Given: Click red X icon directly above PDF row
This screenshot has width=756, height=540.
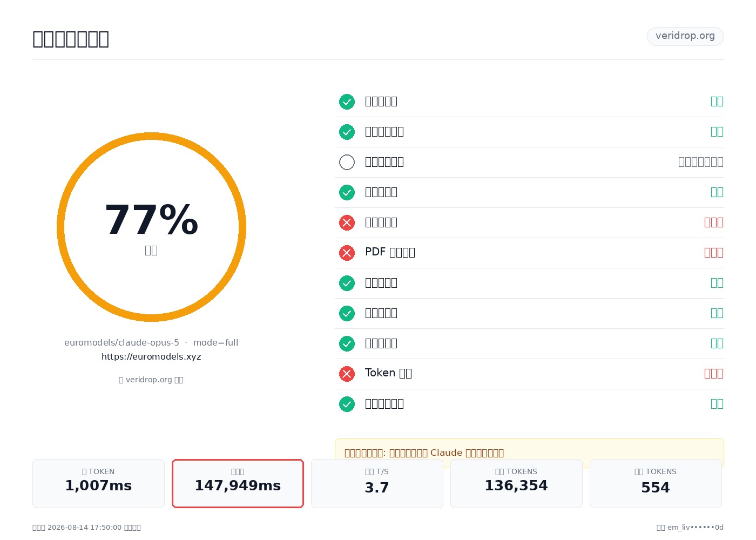Looking at the screenshot, I should [347, 222].
